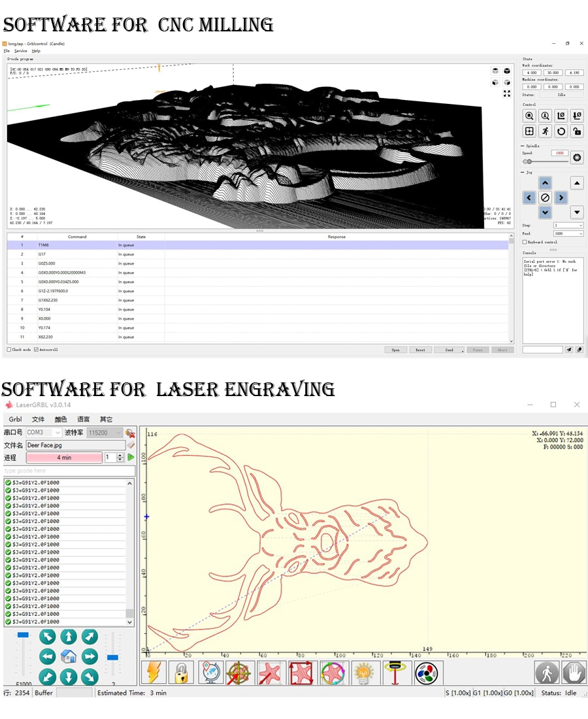Image resolution: width=588 pixels, height=719 pixels.
Task: Enable the Keyboard control checkbox
Action: click(x=525, y=242)
